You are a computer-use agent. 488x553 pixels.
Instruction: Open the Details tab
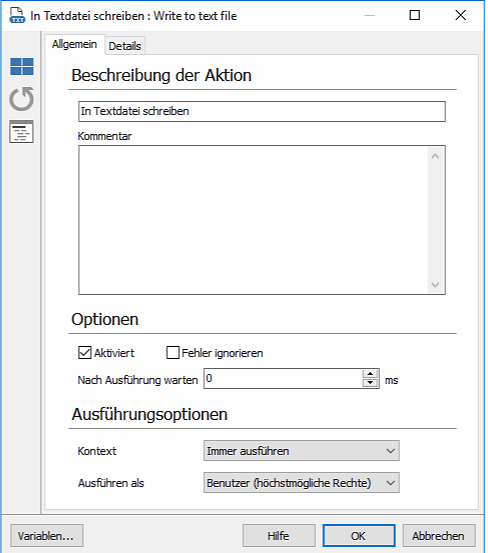[x=124, y=46]
